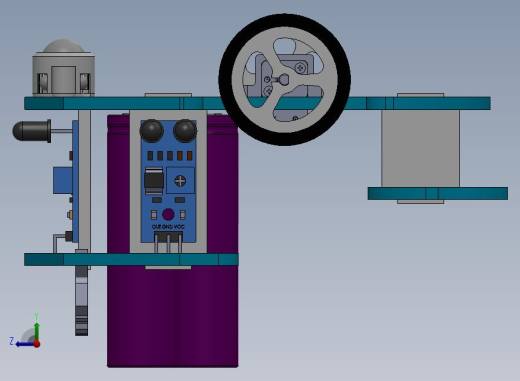Click the potentiometer cross screw on blue board
This screenshot has width=520, height=381.
click(180, 181)
